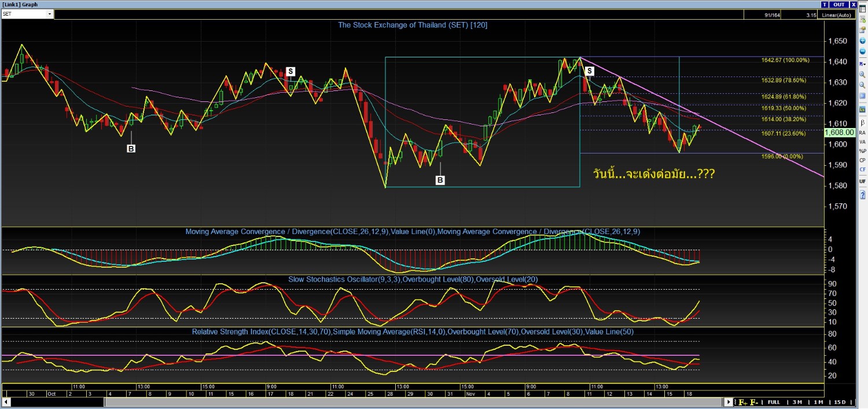Set range to 15 D
868x409 pixels.
[840, 402]
